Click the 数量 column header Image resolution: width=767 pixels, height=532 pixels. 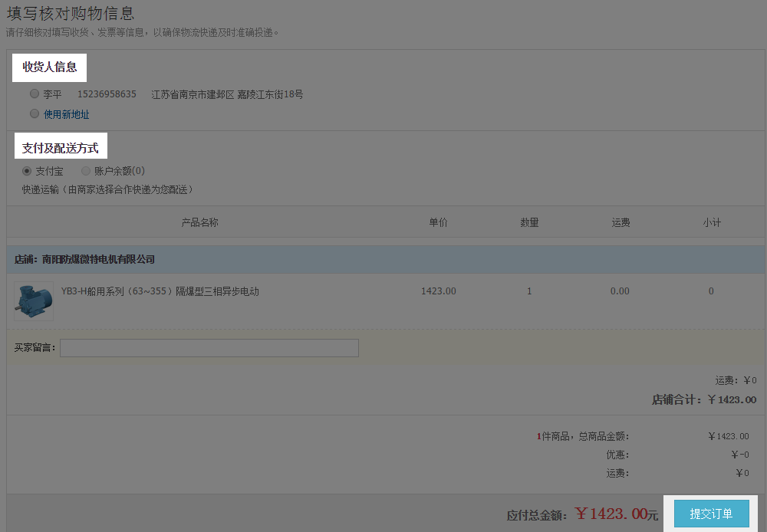pyautogui.click(x=529, y=222)
